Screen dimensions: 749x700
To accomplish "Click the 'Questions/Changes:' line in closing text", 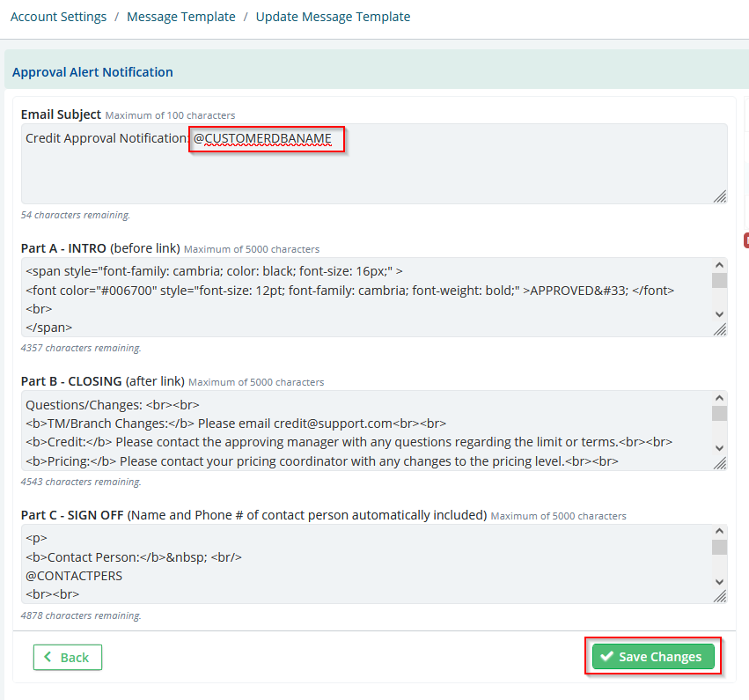I will (113, 405).
